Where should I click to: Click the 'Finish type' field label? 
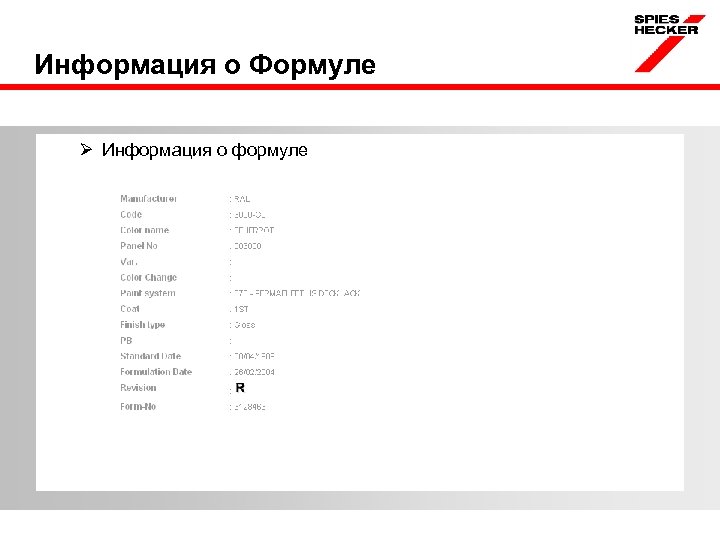point(142,325)
